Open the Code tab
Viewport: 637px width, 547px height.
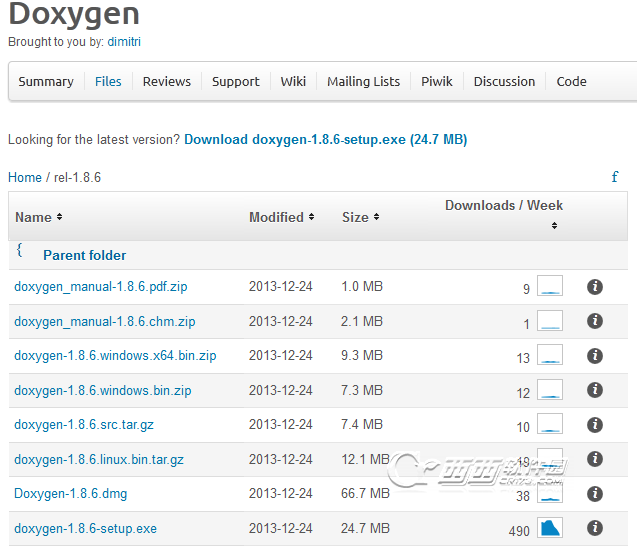[x=572, y=82]
